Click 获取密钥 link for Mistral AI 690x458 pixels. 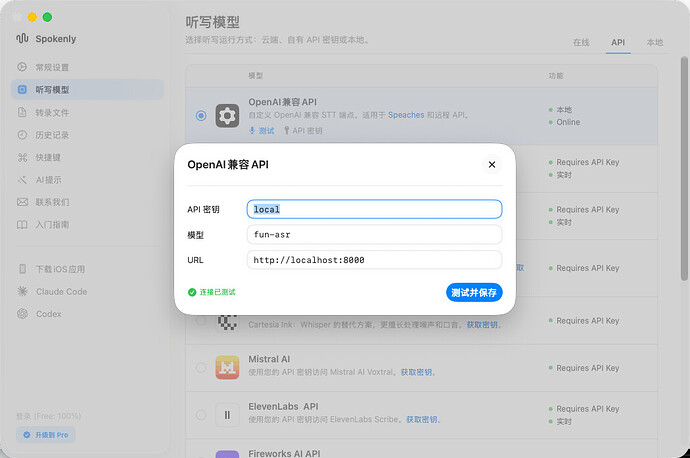(416, 372)
